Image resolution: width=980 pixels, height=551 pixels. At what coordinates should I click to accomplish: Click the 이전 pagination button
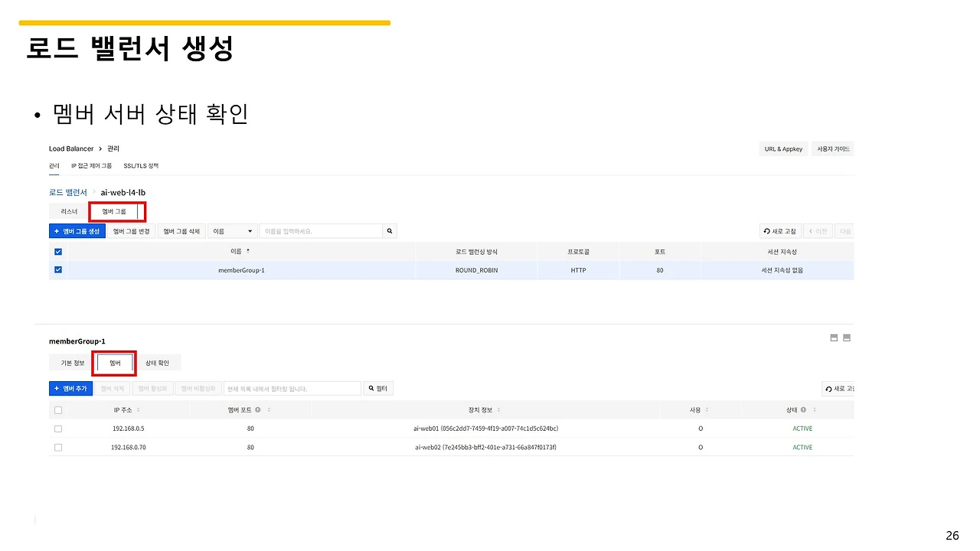818,231
